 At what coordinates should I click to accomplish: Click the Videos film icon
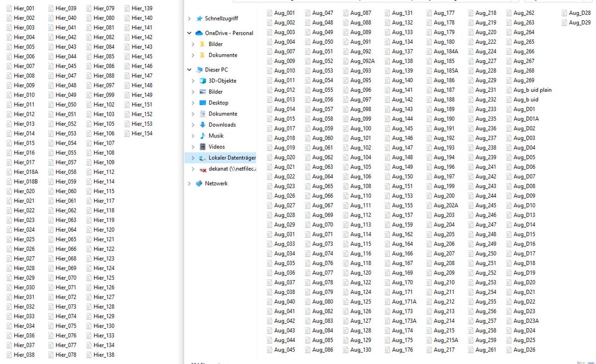click(x=203, y=146)
